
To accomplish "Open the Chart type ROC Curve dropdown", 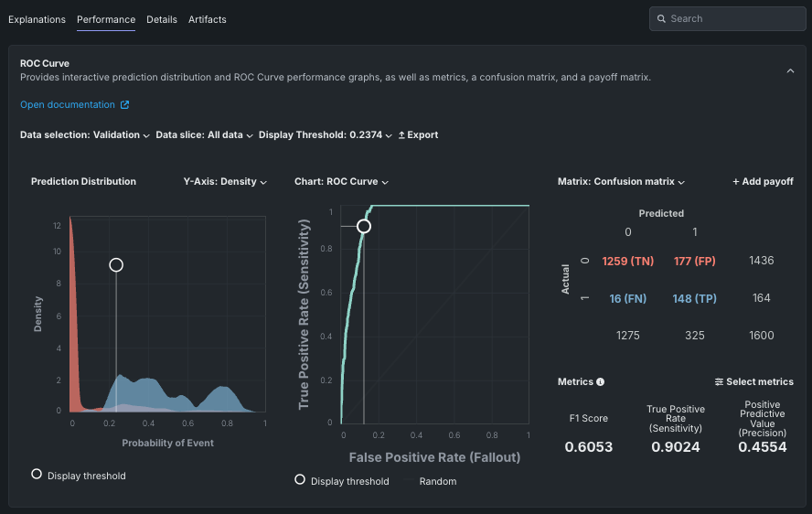I will pos(341,182).
